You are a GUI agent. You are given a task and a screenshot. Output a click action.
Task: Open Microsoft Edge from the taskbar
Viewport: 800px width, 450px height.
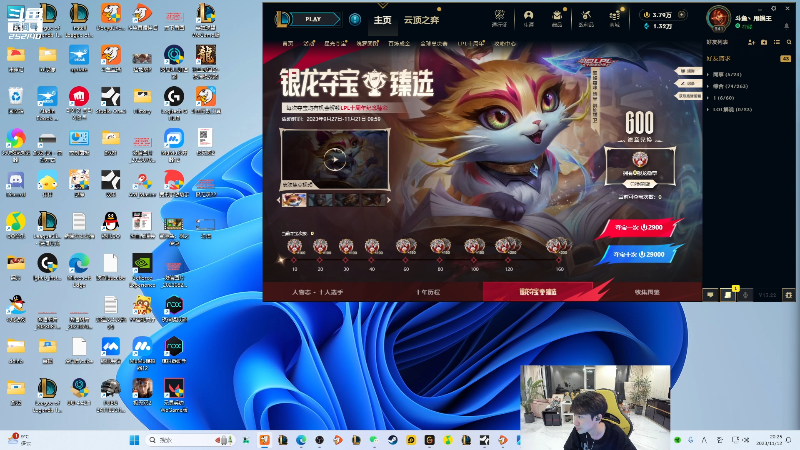(301, 440)
